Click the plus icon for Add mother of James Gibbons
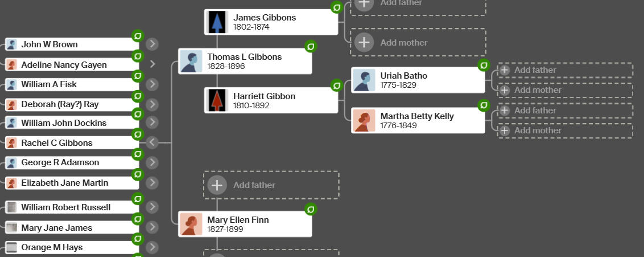 pos(364,42)
